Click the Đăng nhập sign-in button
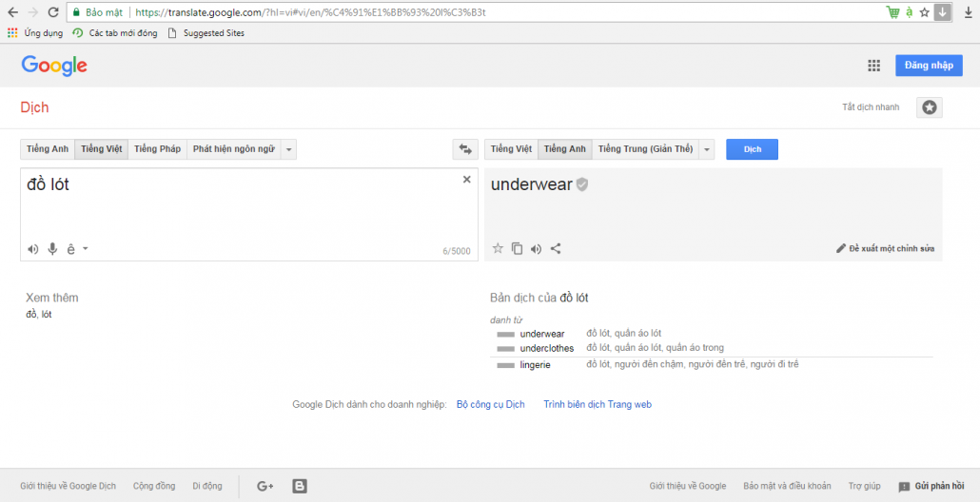 [928, 66]
